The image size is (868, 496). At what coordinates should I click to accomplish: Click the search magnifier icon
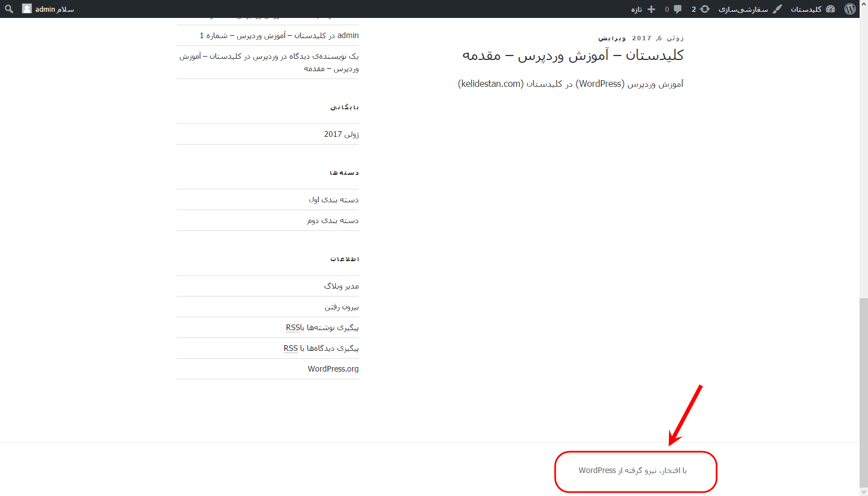point(9,9)
